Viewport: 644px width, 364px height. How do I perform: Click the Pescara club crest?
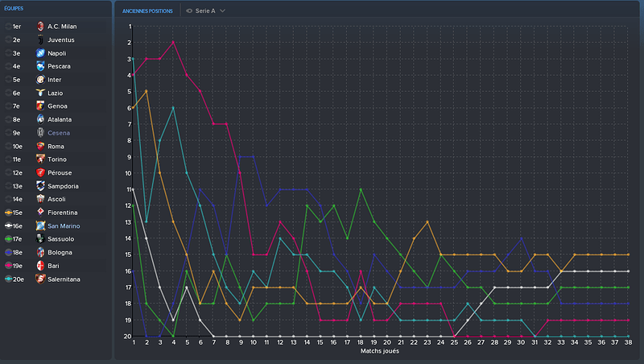[x=40, y=66]
